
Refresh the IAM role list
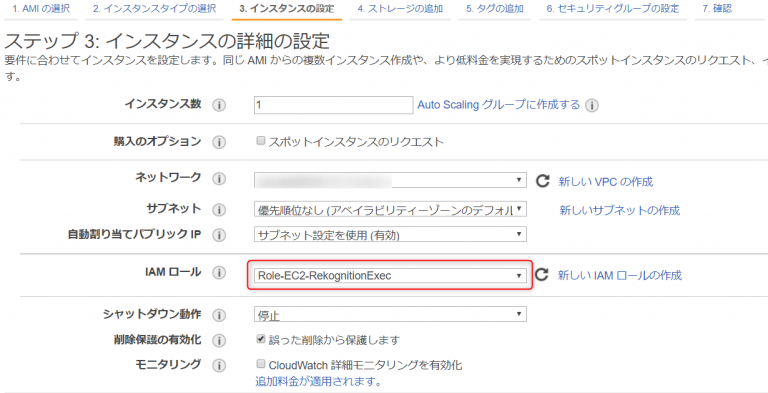pos(541,274)
